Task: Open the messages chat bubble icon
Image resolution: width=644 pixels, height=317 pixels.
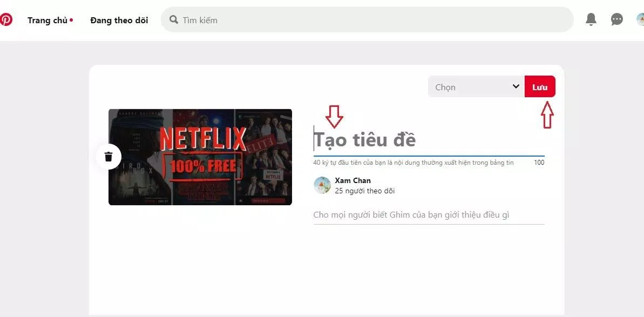Action: (x=616, y=19)
